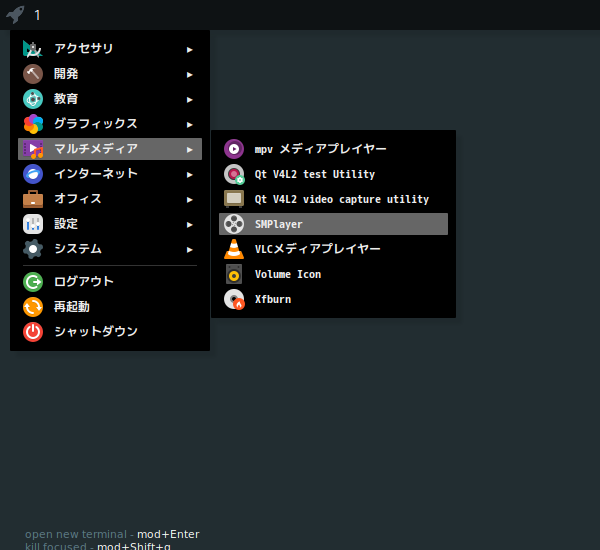This screenshot has height=550, width=600.
Task: Click the インターネット globe icon
Action: pyautogui.click(x=33, y=174)
